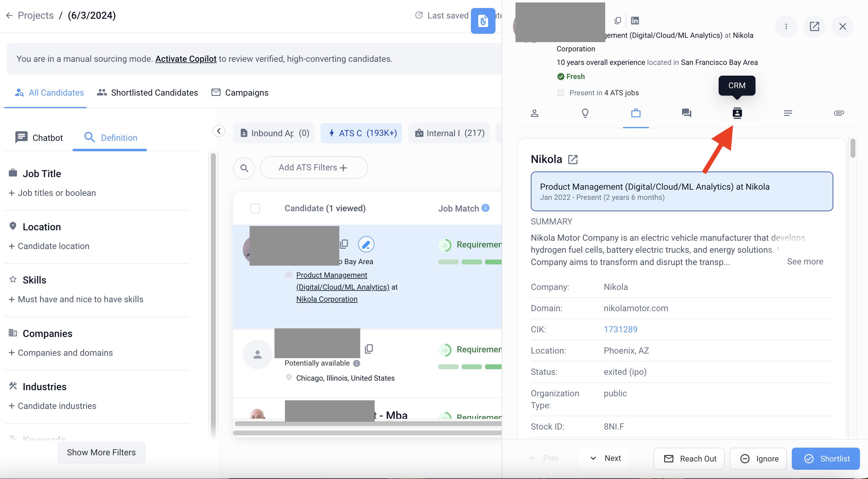Click the domain value nikolamotor.com
Image resolution: width=868 pixels, height=479 pixels.
636,308
